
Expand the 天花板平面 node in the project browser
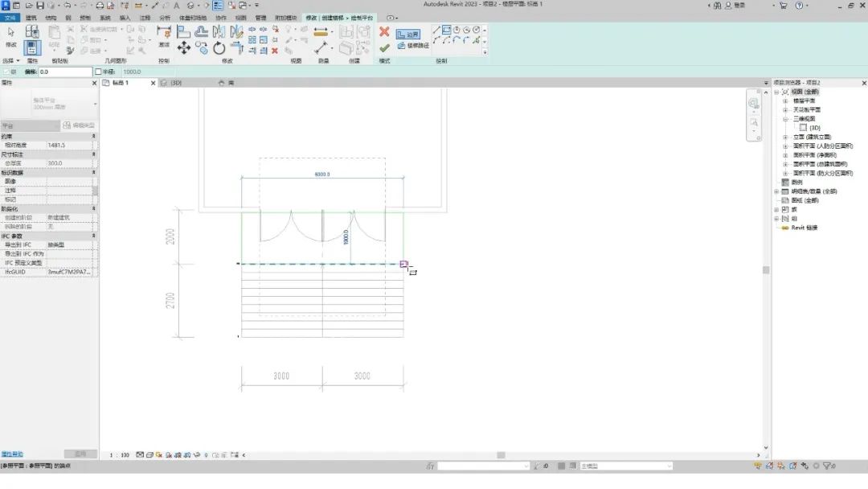click(x=785, y=109)
